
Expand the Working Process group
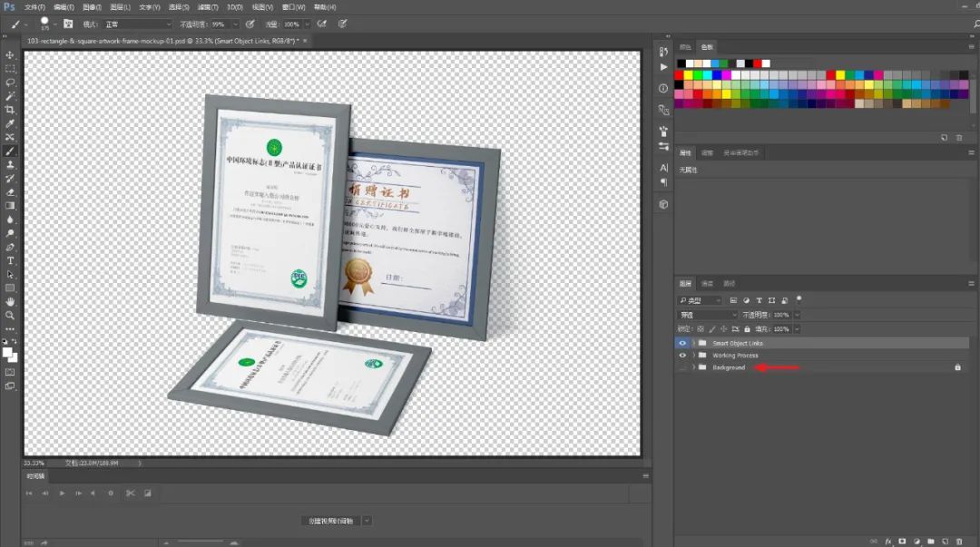click(694, 355)
